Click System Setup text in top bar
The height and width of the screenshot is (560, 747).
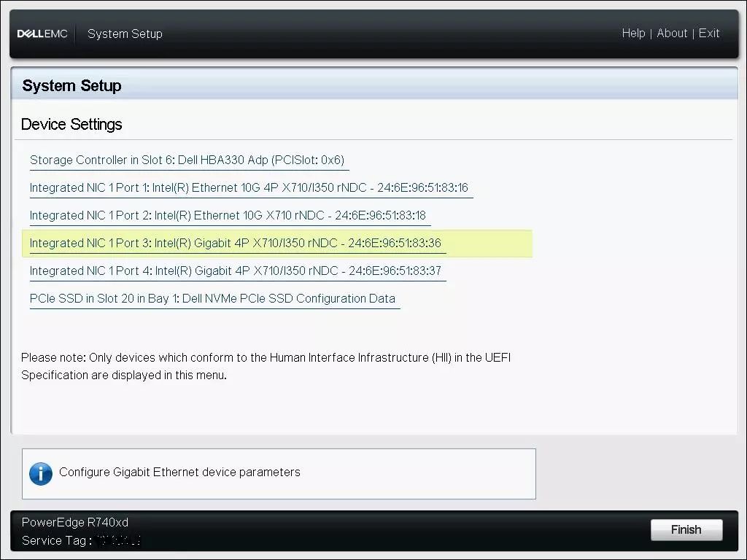(x=125, y=34)
